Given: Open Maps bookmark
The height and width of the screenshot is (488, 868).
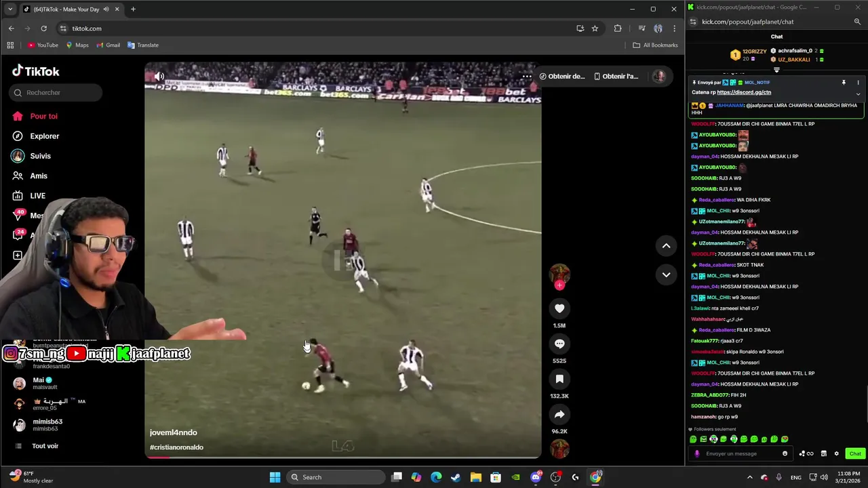Looking at the screenshot, I should point(77,45).
